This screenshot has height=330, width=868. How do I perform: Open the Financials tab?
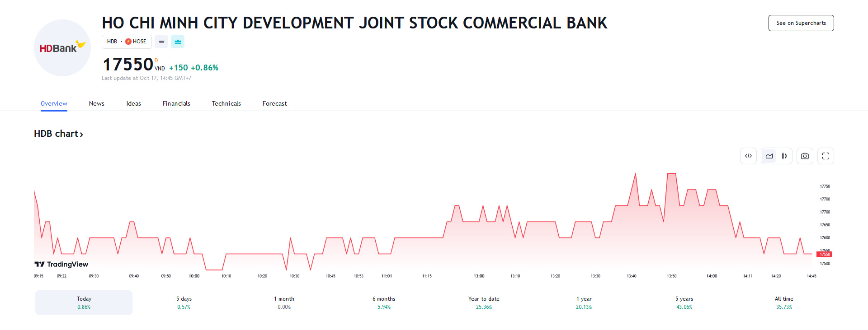[176, 103]
